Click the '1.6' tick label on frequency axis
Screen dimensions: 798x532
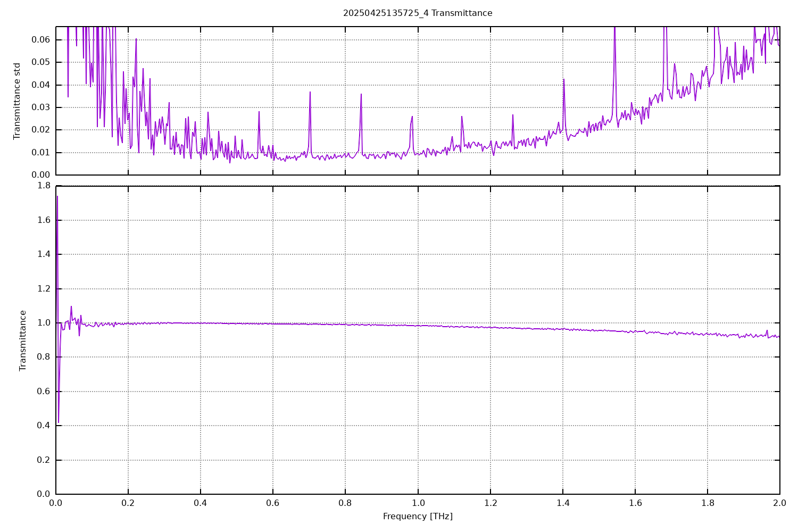click(635, 503)
